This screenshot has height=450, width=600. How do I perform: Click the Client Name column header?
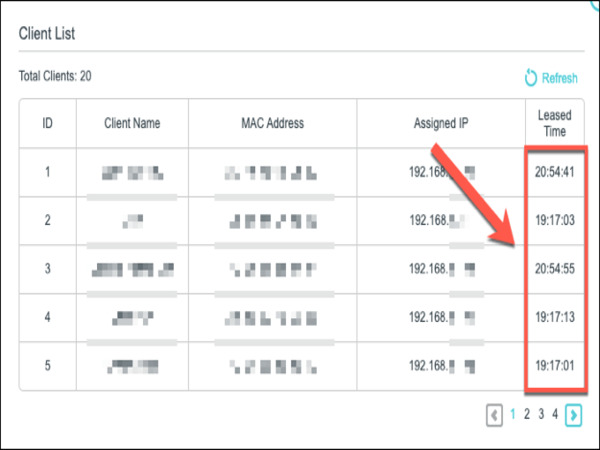tap(132, 124)
